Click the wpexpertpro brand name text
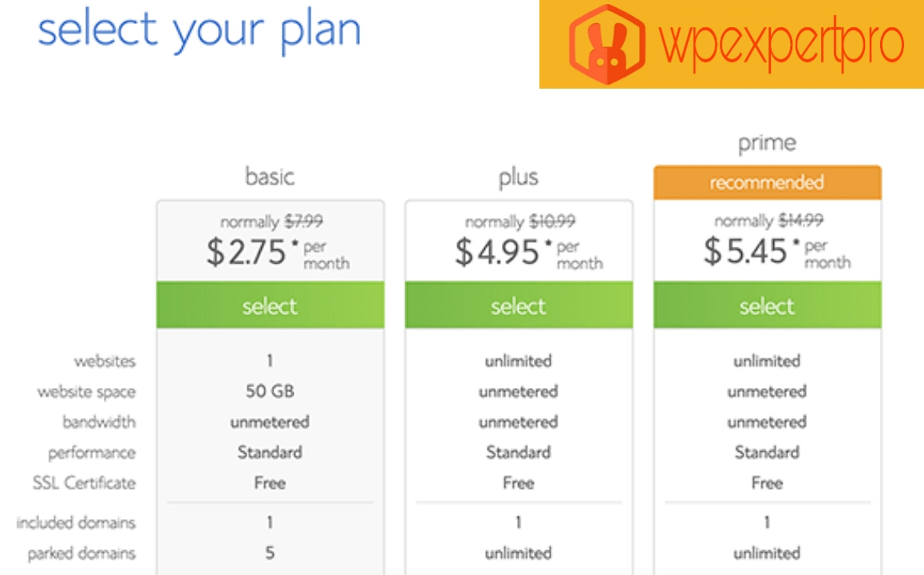Image resolution: width=924 pixels, height=575 pixels. coord(781,45)
